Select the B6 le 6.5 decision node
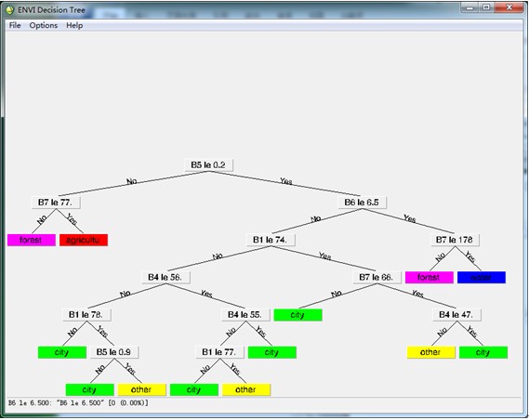 point(363,203)
